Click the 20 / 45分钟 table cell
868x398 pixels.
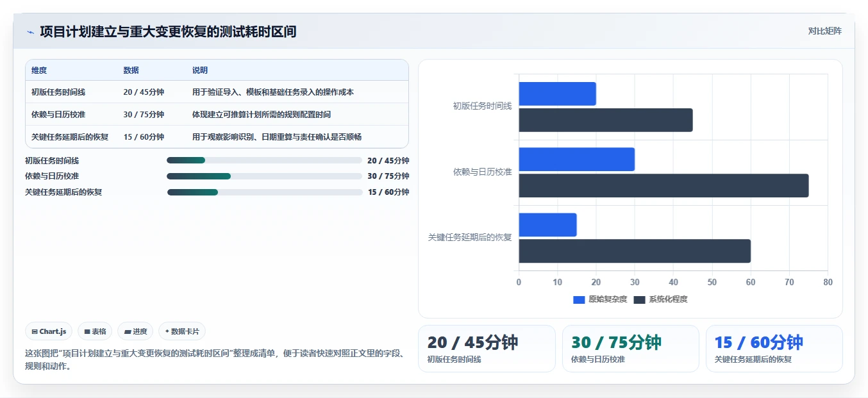click(144, 92)
